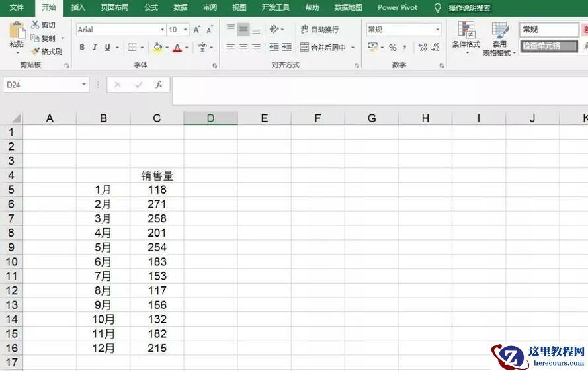Open alignment settings dialog launcher
588x371 pixels.
(357, 65)
